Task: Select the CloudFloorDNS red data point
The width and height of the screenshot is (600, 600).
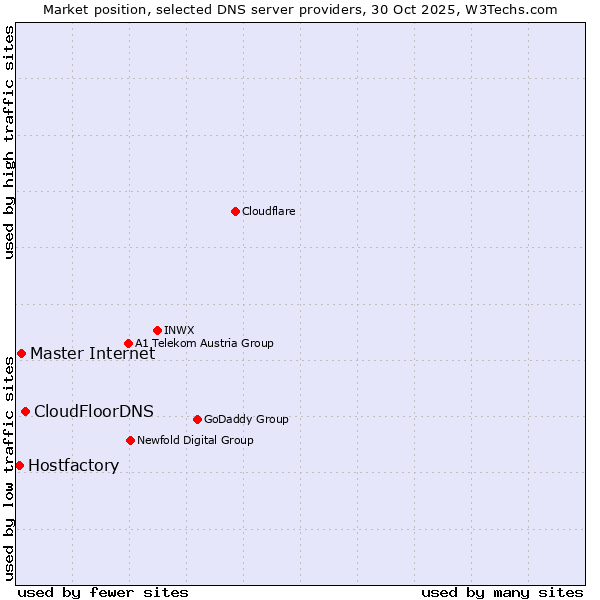Action: [x=25, y=411]
